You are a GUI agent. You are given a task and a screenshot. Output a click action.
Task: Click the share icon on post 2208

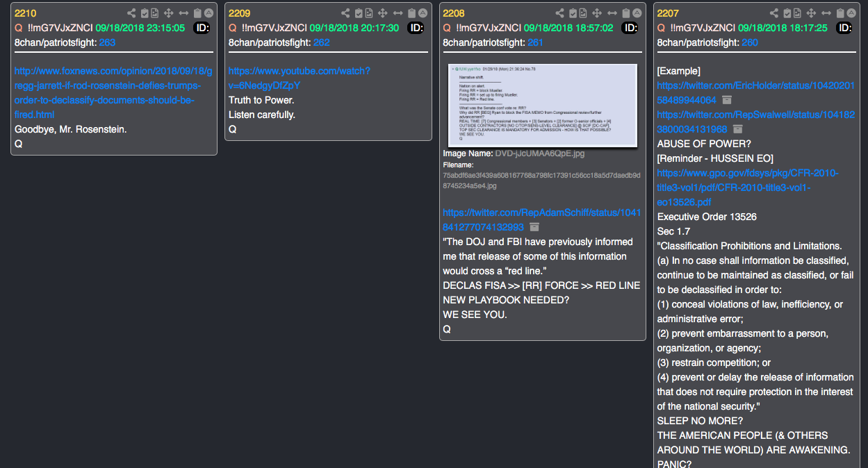pyautogui.click(x=560, y=13)
